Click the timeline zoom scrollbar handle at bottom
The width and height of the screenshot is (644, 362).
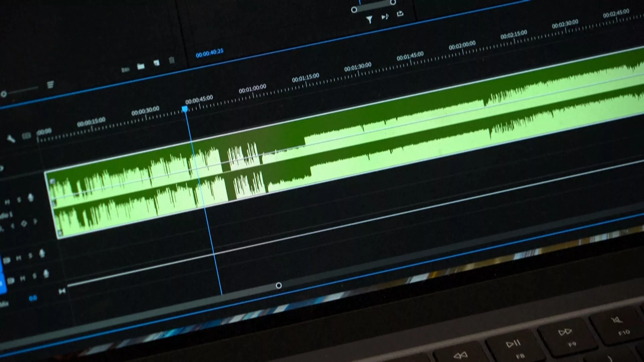tap(278, 286)
